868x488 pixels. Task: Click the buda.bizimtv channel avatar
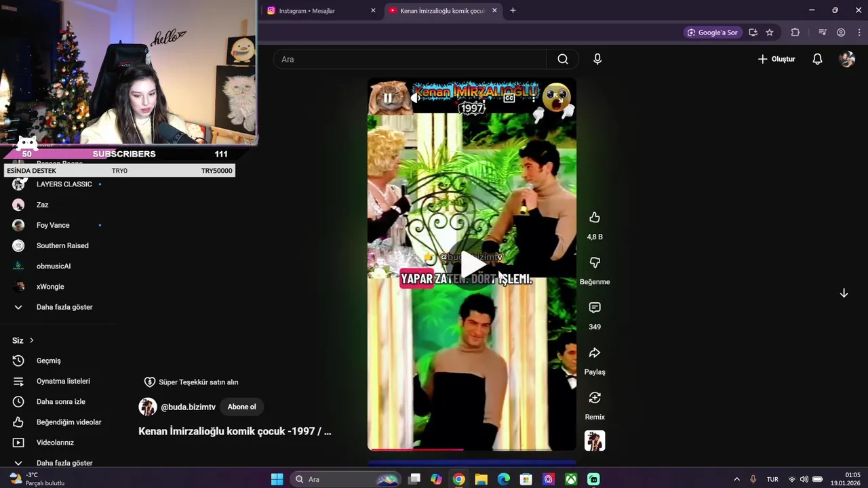point(148,407)
